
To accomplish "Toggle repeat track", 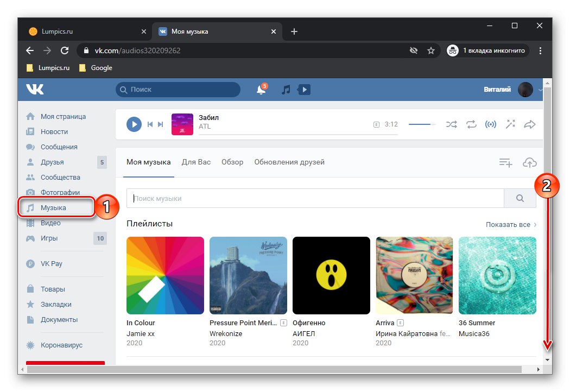I will tap(471, 124).
